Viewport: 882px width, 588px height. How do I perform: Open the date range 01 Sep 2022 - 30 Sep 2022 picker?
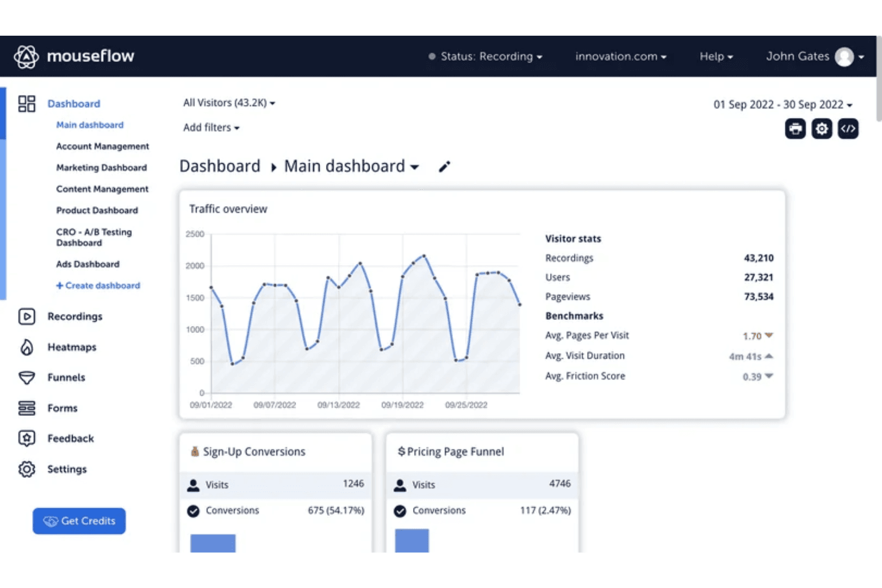pos(783,105)
